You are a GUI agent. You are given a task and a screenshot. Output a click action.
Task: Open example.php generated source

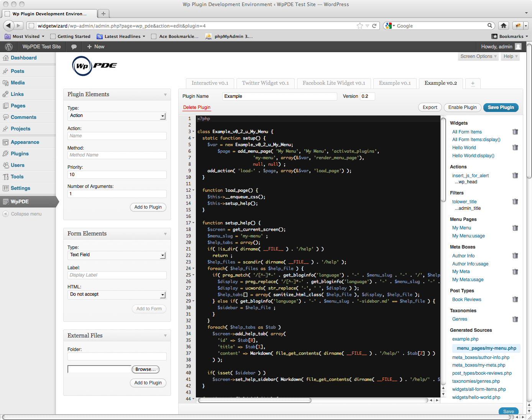(x=465, y=339)
